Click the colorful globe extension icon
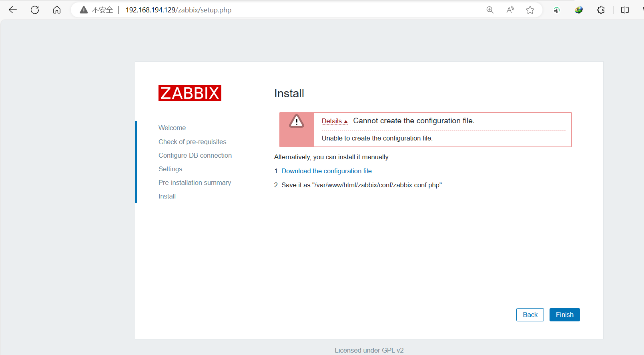644x355 pixels. (579, 10)
